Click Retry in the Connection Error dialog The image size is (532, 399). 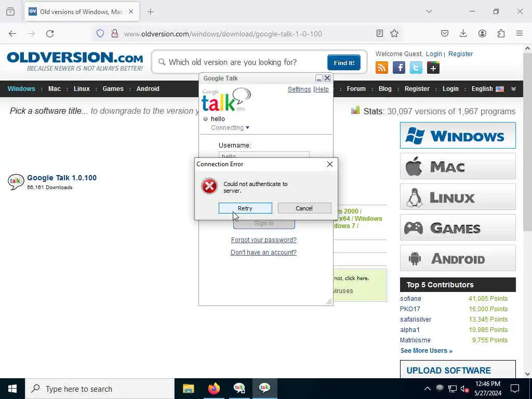(x=245, y=208)
